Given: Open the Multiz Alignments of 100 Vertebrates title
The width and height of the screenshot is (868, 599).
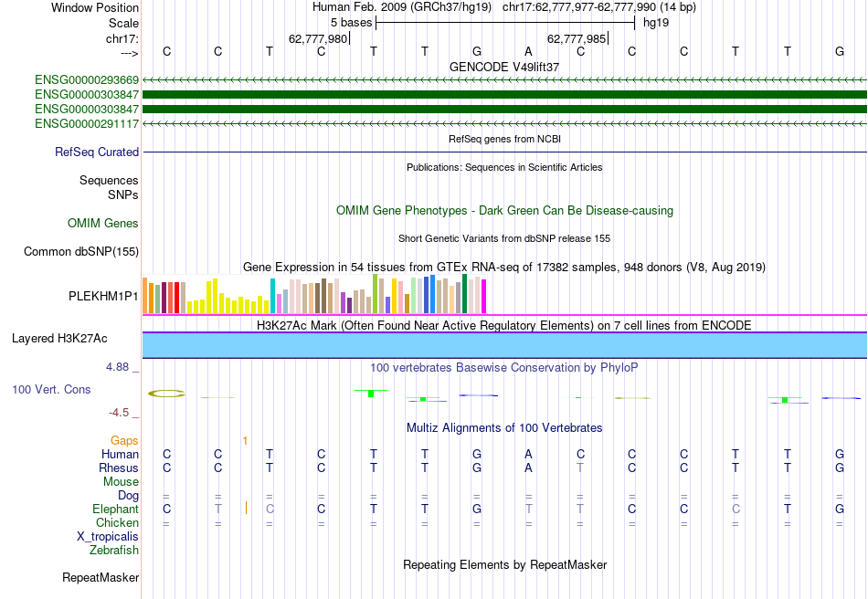Looking at the screenshot, I should (x=504, y=428).
